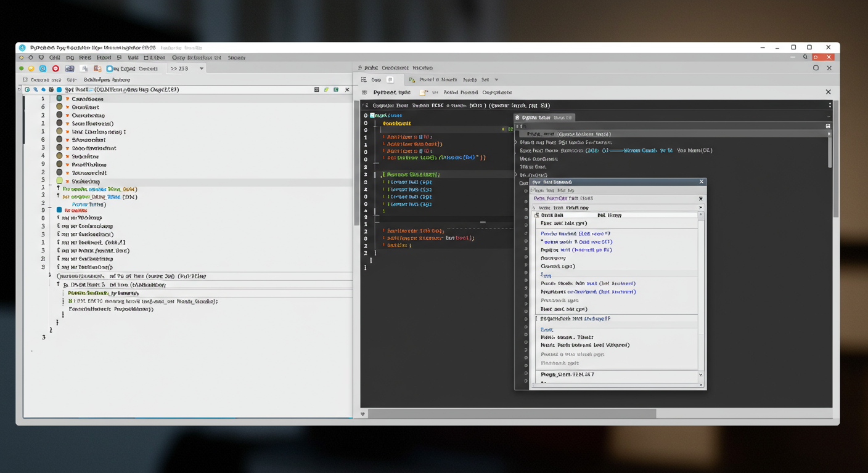868x473 pixels.
Task: Close the left panel using its header X button
Action: tap(347, 90)
